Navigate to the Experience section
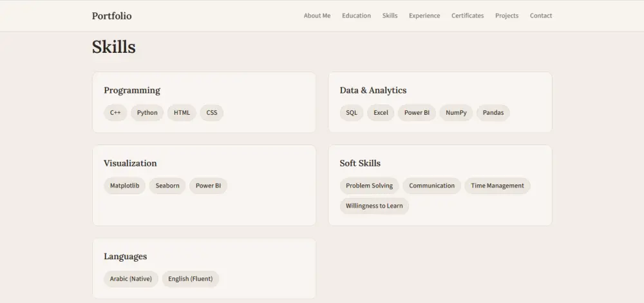The width and height of the screenshot is (644, 303). 424,15
